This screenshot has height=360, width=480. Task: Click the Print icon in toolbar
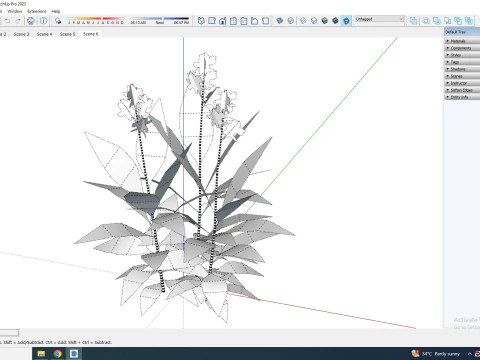point(31,21)
